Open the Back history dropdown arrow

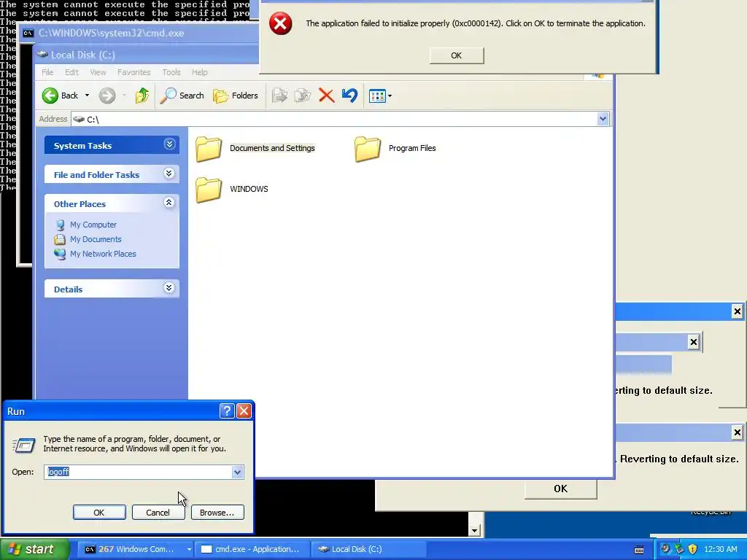[88, 96]
